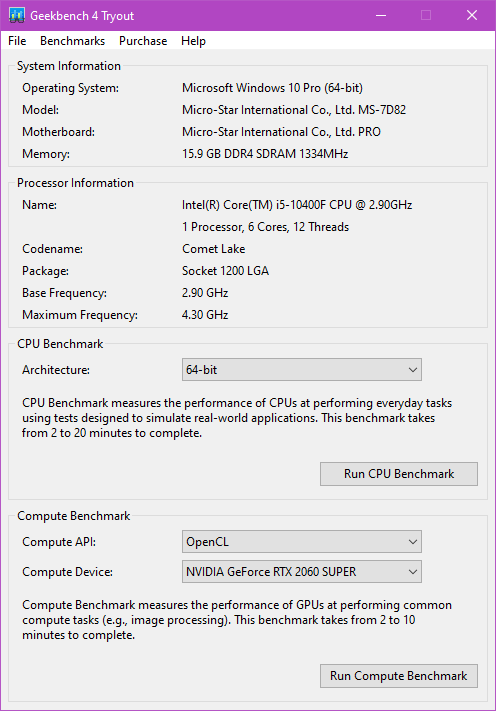The image size is (496, 711).
Task: Click the model value ending in 'MS-7D82'
Action: coord(294,110)
